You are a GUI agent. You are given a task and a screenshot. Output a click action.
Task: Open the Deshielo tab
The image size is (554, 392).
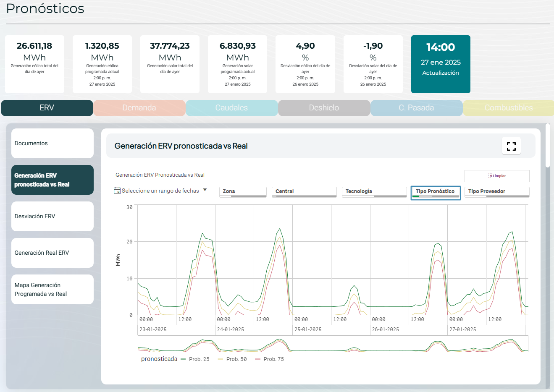[x=324, y=108]
